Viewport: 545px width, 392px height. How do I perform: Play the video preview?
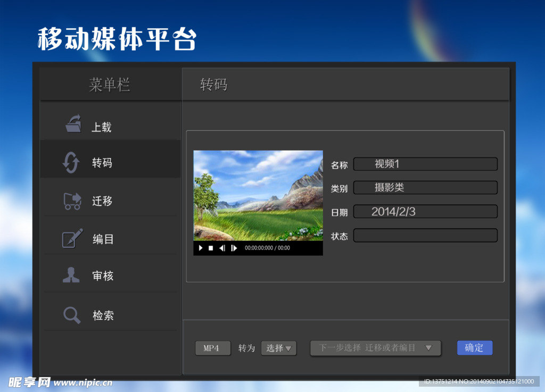(x=201, y=248)
